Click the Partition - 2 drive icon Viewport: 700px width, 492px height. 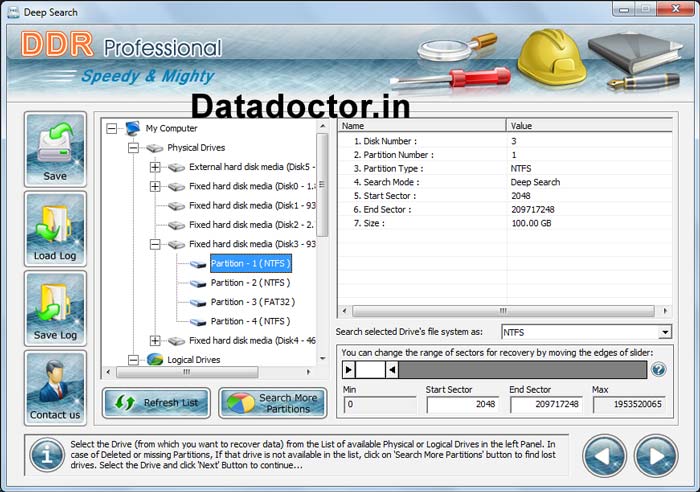[198, 283]
